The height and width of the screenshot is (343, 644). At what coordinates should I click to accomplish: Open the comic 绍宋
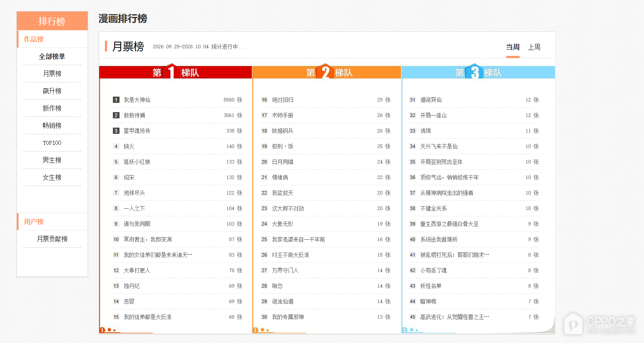point(129,177)
